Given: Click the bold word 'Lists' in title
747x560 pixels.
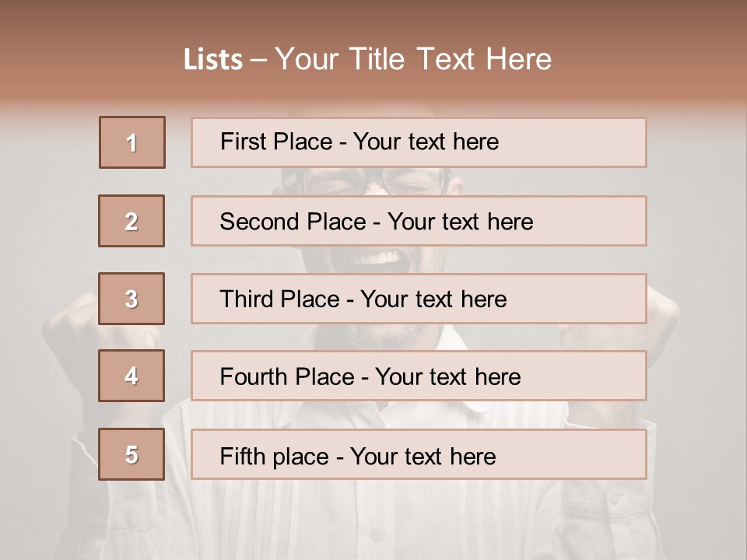Looking at the screenshot, I should [213, 60].
